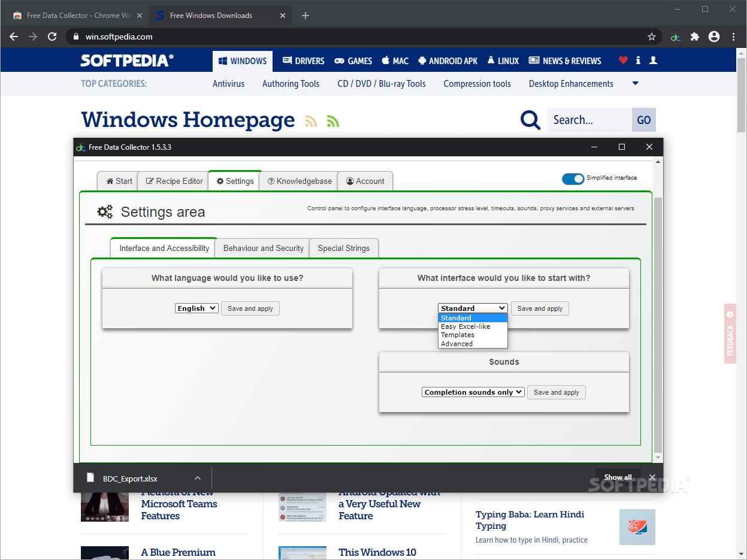
Task: Choose Templates from interface list
Action: (x=473, y=335)
